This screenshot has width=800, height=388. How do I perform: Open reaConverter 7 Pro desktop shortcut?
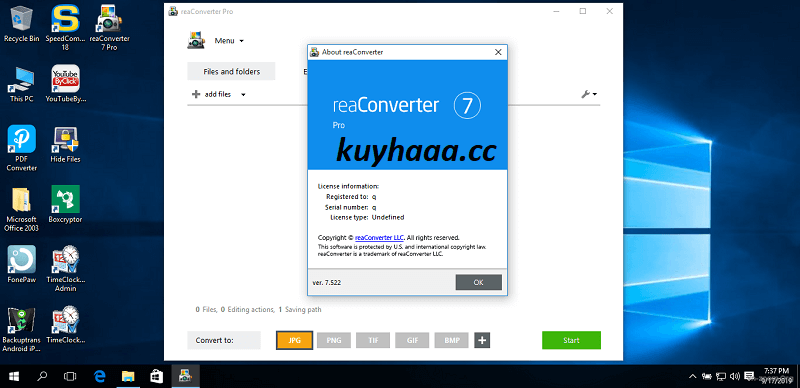109,27
